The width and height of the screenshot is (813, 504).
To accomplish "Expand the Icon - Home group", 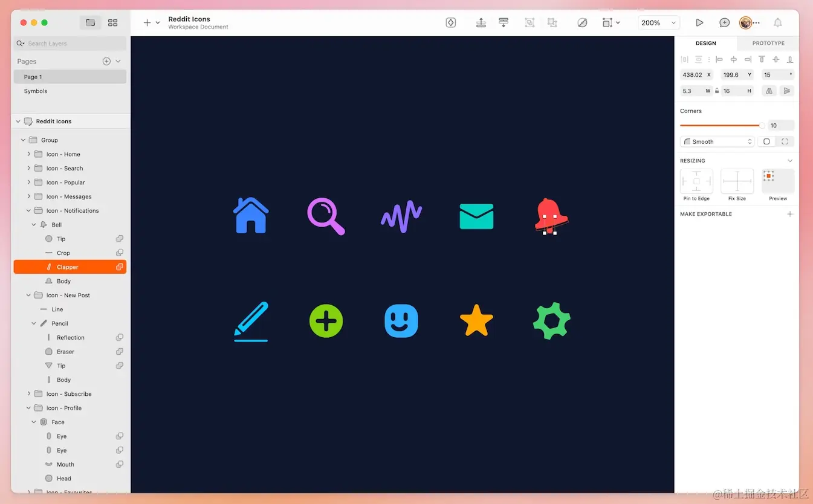I will tap(29, 154).
